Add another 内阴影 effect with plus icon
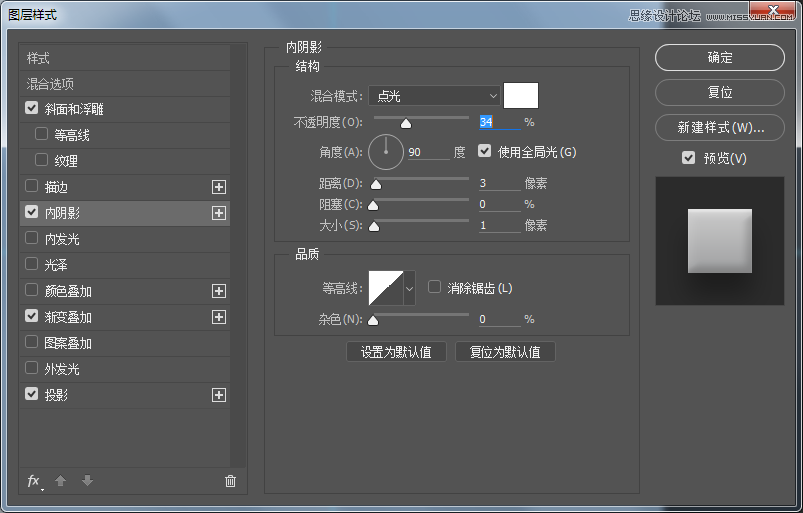The width and height of the screenshot is (803, 513). tap(219, 213)
